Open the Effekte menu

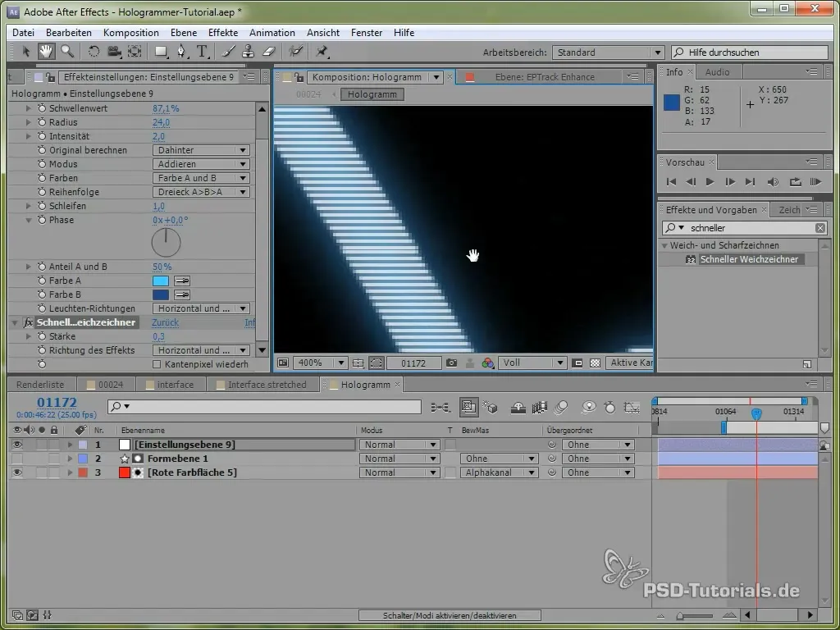pyautogui.click(x=223, y=33)
